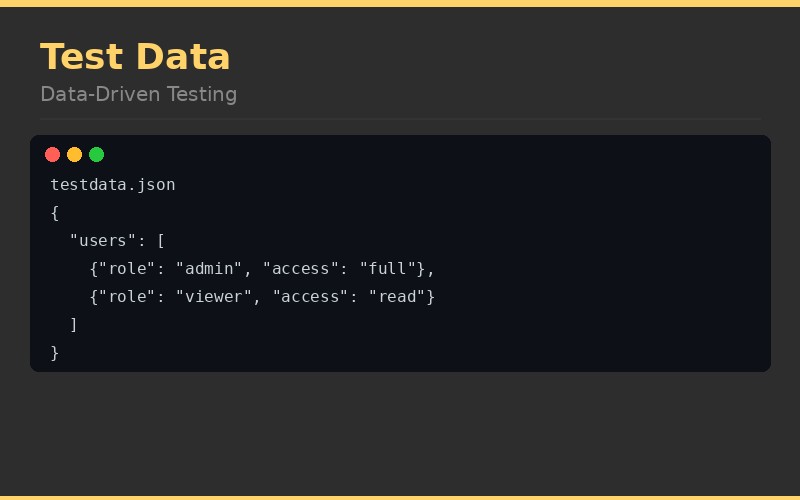
Task: Click the yellow accent bar at the top
Action: pos(400,3)
